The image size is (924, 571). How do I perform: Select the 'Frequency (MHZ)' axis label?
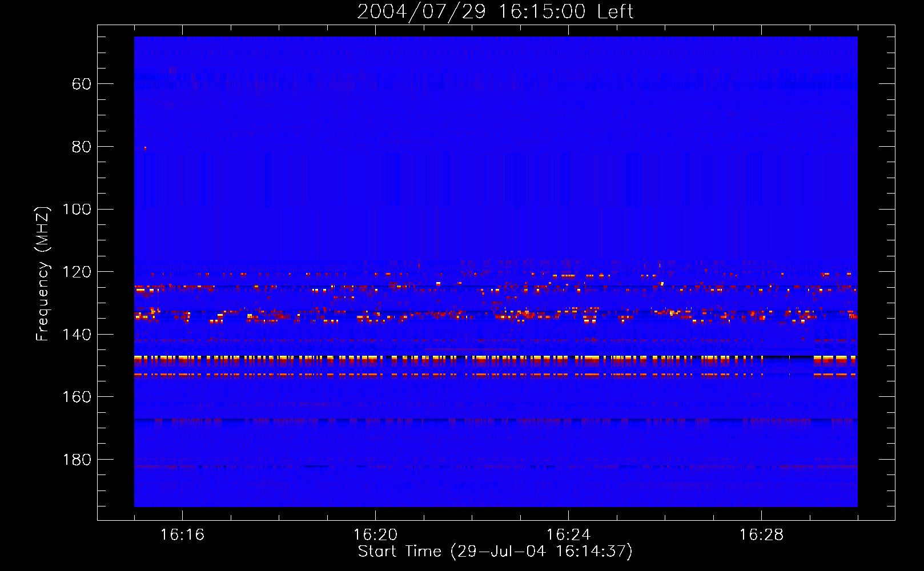(x=42, y=274)
